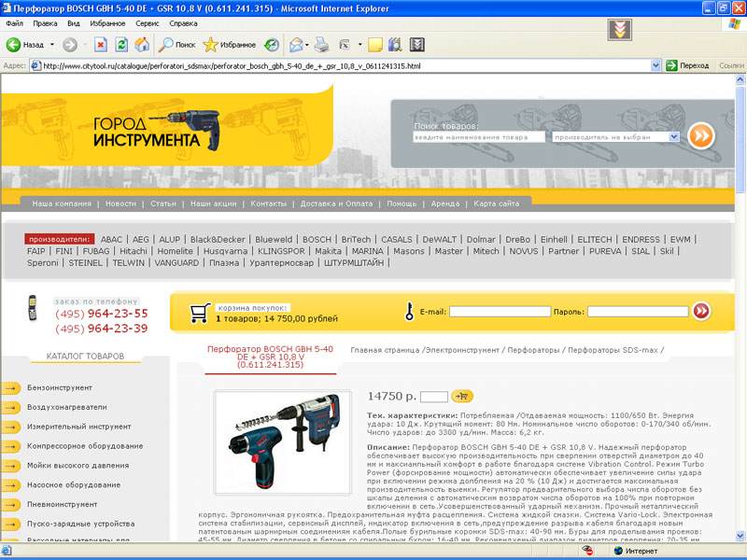Click the floating orange arrows icon near top right

coord(620,30)
